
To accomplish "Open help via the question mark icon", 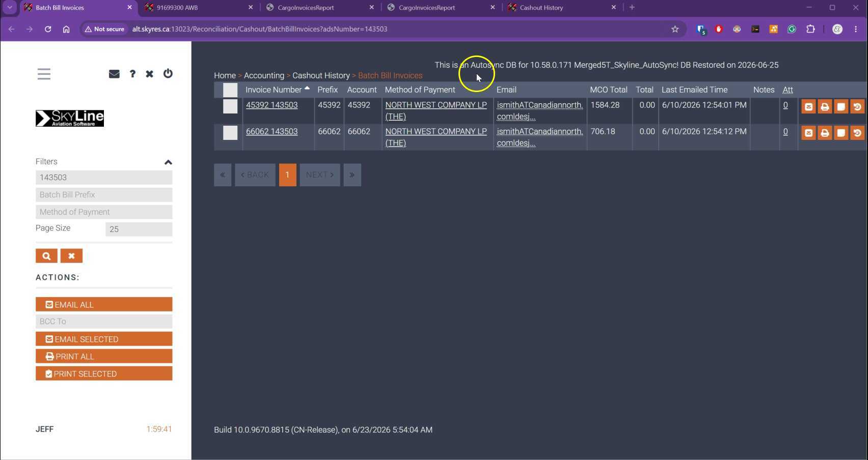I will point(132,74).
